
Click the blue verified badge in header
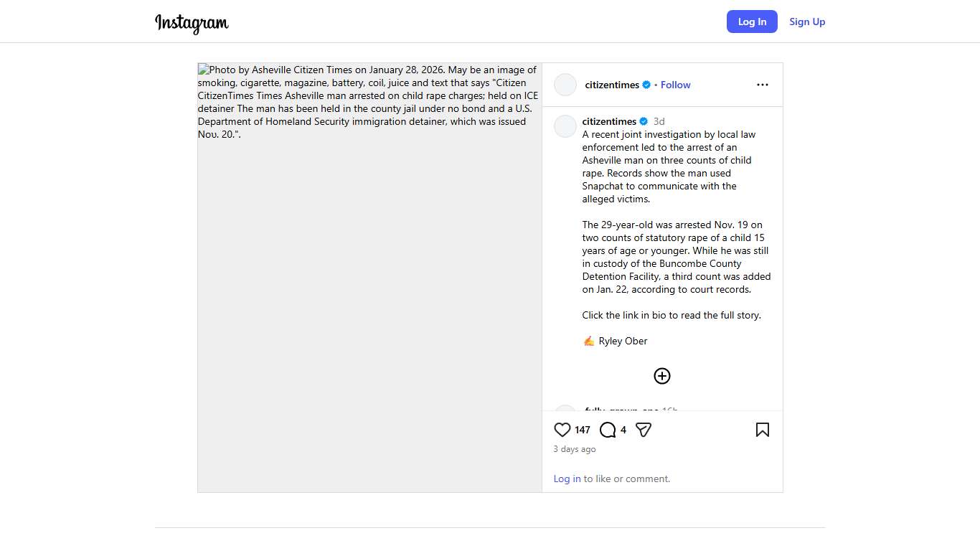[x=646, y=85]
